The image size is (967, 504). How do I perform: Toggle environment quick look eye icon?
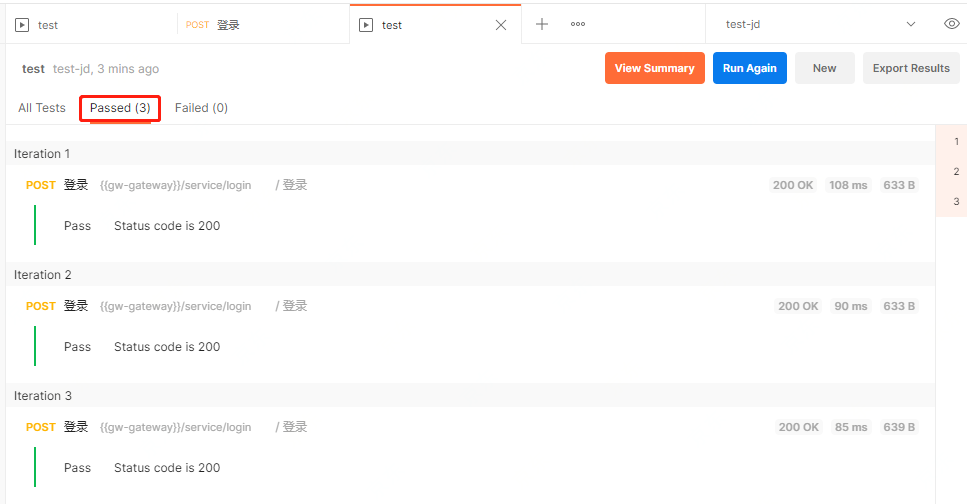952,24
